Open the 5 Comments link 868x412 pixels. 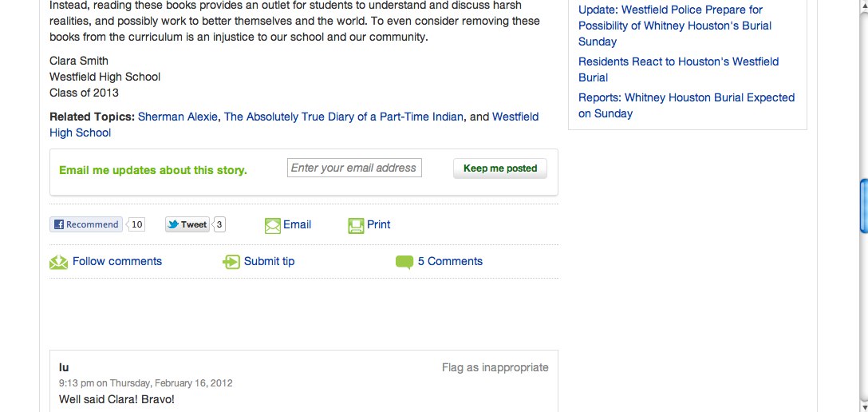click(x=450, y=261)
